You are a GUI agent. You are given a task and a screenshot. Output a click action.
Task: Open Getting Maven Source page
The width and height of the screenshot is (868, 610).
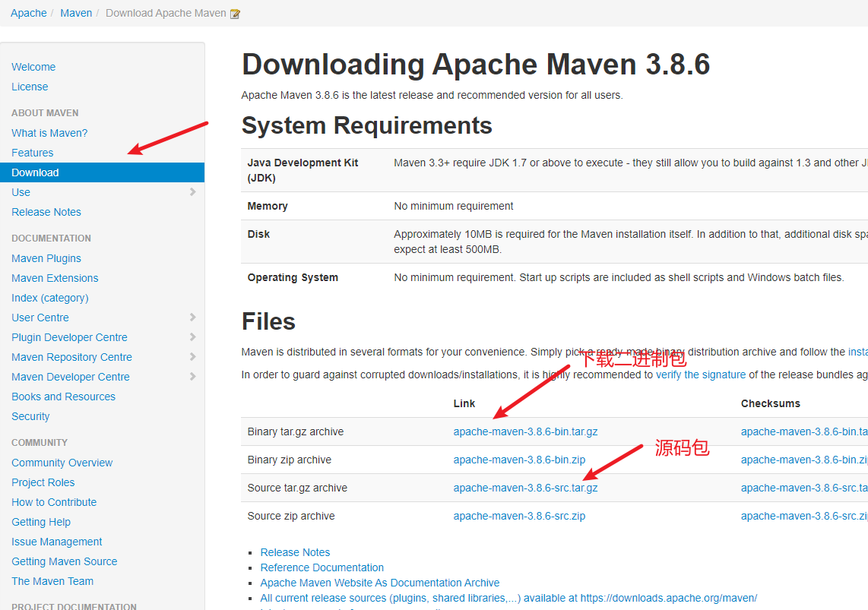[x=64, y=562]
